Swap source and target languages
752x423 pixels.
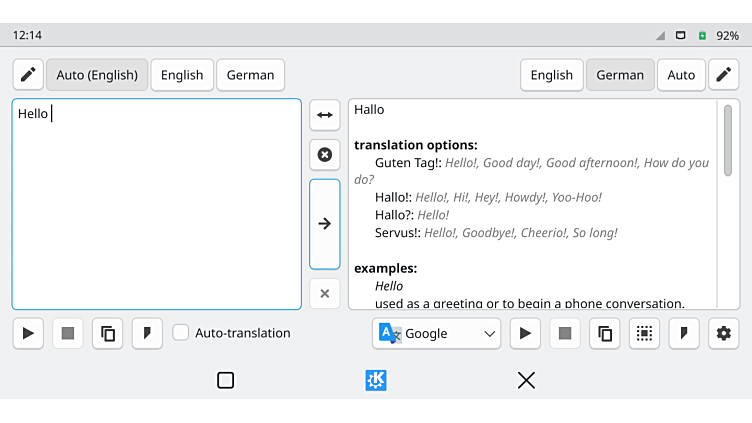[x=324, y=115]
